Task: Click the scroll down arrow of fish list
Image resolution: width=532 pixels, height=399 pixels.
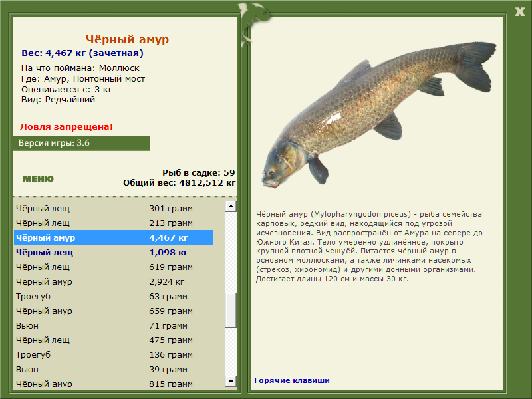Action: [x=231, y=381]
